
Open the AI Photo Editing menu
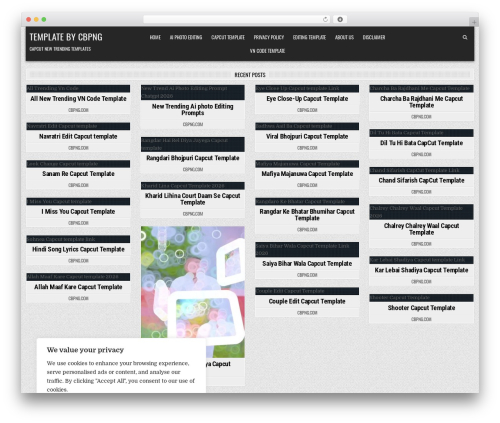click(x=186, y=37)
